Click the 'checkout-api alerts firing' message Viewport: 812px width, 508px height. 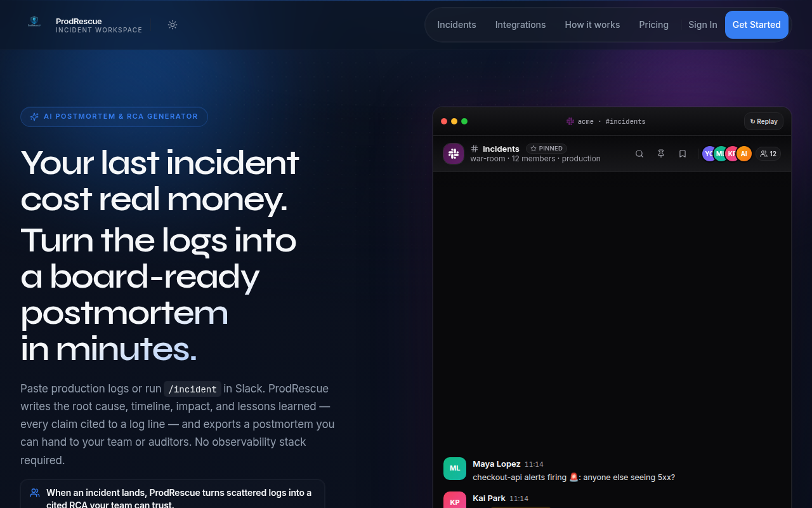(x=574, y=478)
